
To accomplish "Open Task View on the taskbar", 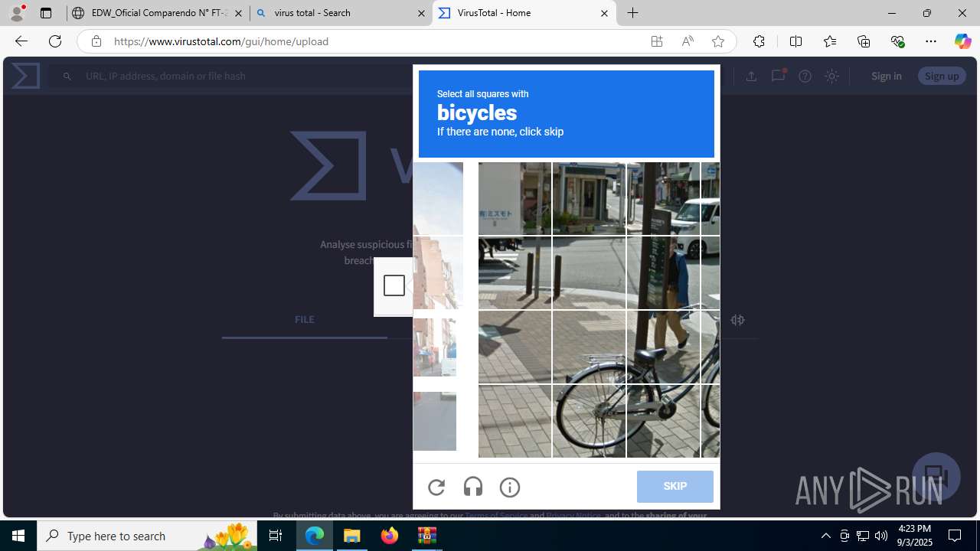I will coord(276,536).
